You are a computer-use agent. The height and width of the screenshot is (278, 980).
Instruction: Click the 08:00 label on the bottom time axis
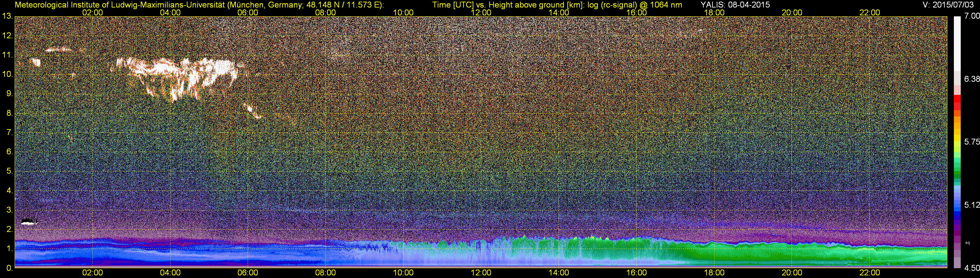[x=326, y=273]
